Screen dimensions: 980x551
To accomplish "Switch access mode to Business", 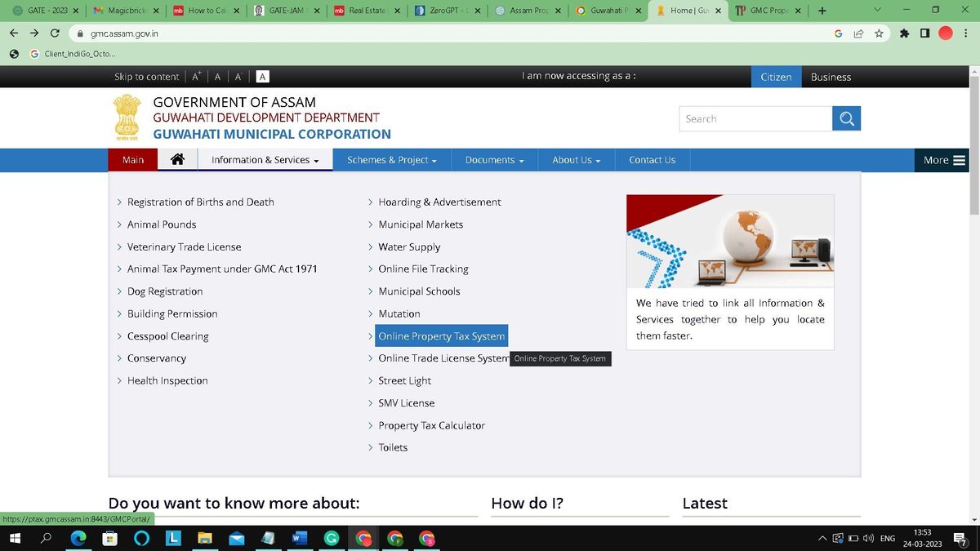I will tap(830, 77).
